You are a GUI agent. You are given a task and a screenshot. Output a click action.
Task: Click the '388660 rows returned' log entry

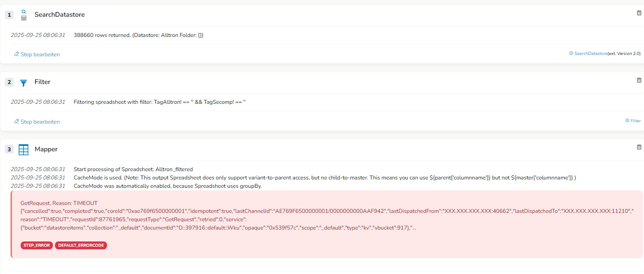click(x=138, y=35)
